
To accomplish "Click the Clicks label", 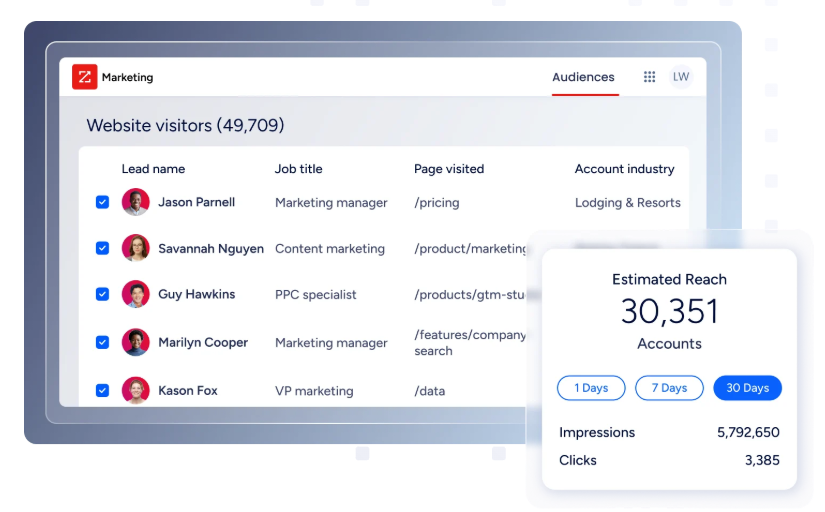I will [x=577, y=460].
